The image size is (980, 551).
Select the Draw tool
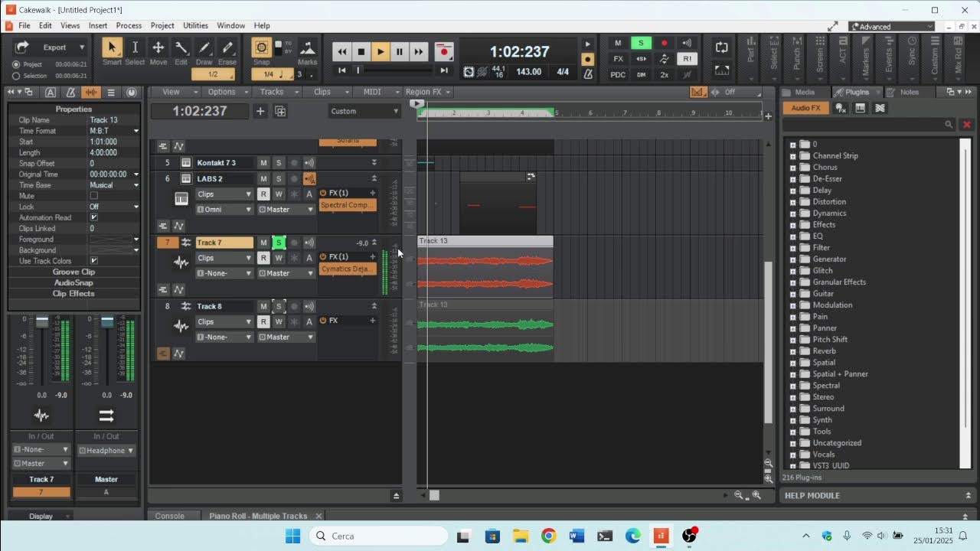coord(204,48)
